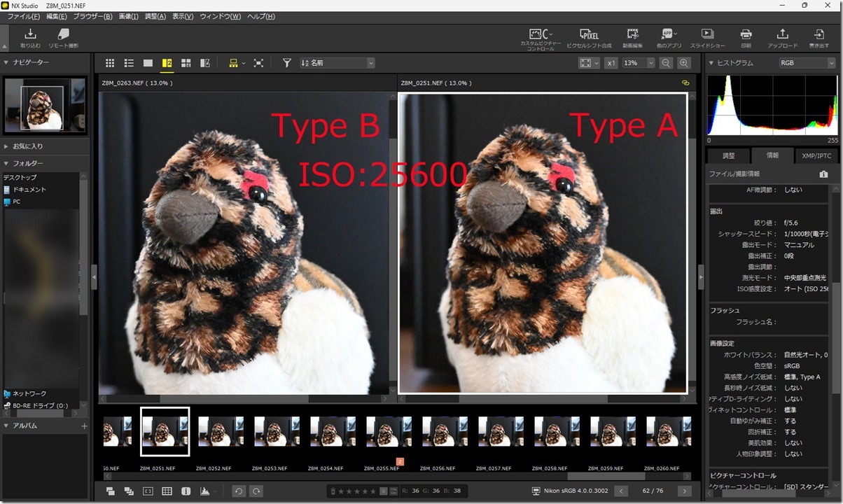Click the x1 100% zoom button

coord(611,63)
